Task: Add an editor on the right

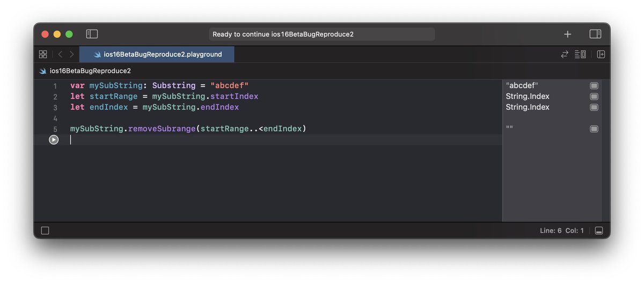Action: click(x=601, y=54)
